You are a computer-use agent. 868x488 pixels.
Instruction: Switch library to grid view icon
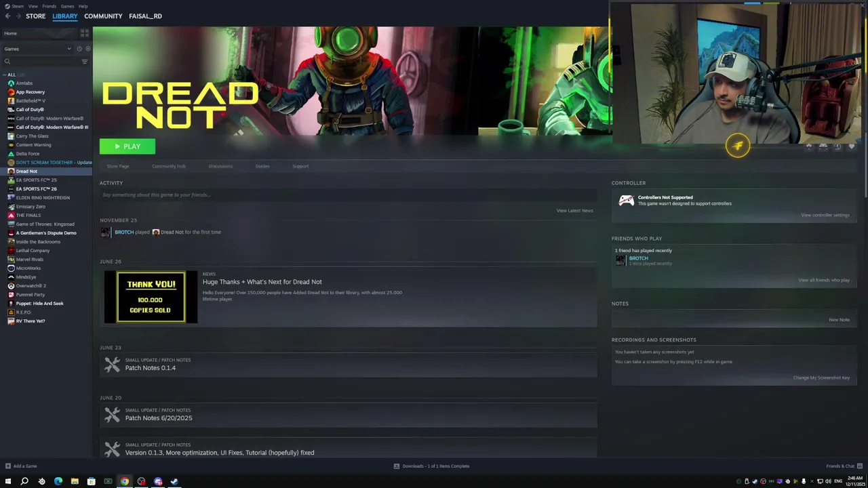point(85,33)
